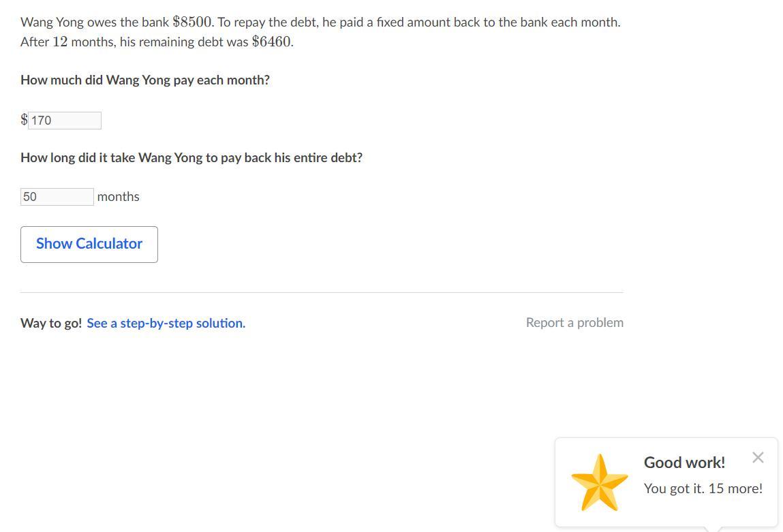Close the Good work popup

pyautogui.click(x=758, y=458)
